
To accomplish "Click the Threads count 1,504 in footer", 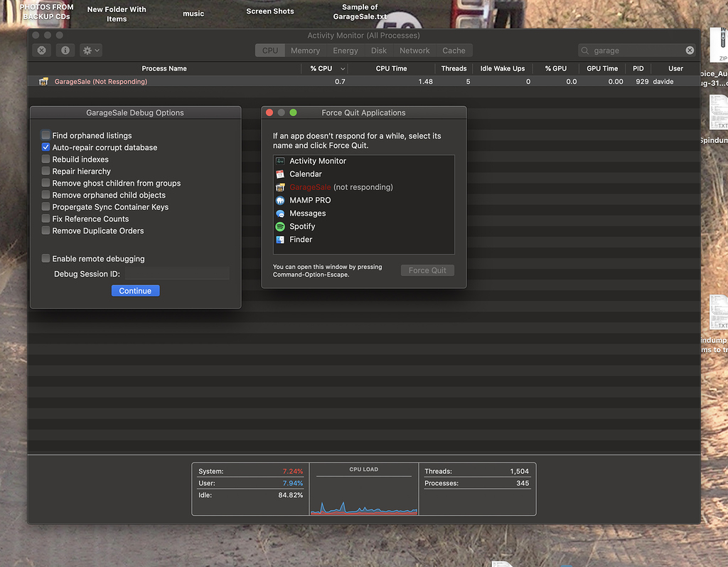I will 519,471.
